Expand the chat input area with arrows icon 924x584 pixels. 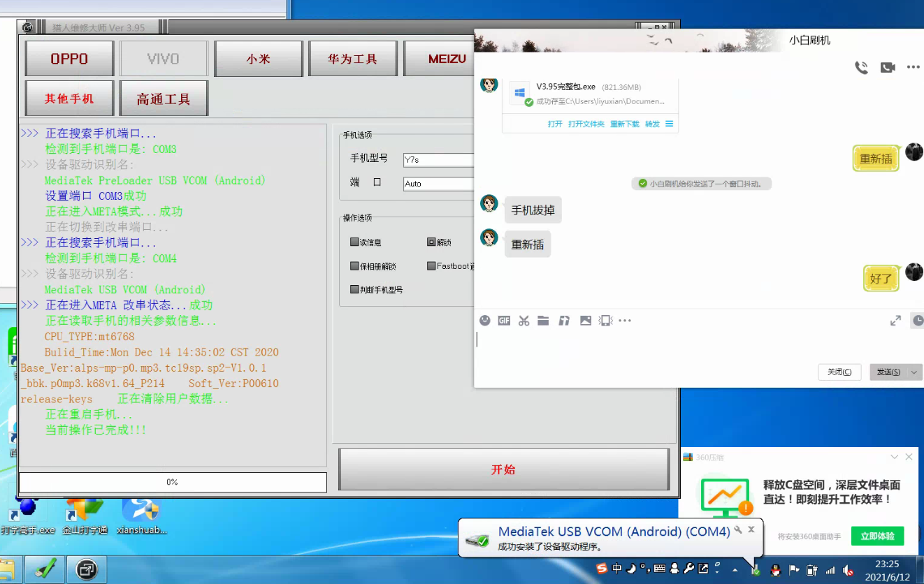coord(895,321)
